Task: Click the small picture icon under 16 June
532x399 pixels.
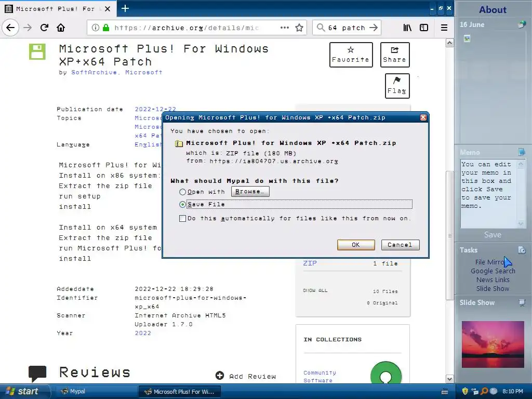Action: point(467,38)
